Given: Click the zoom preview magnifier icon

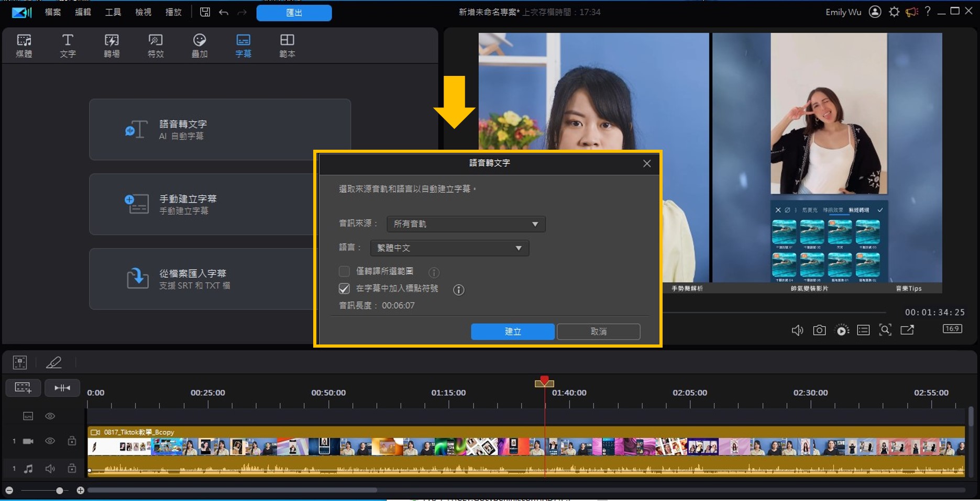Looking at the screenshot, I should tap(885, 330).
